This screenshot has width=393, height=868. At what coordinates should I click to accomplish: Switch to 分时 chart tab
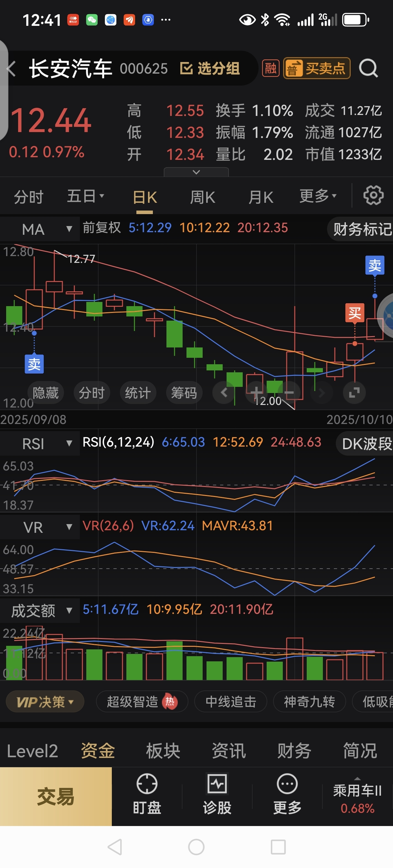[x=29, y=197]
